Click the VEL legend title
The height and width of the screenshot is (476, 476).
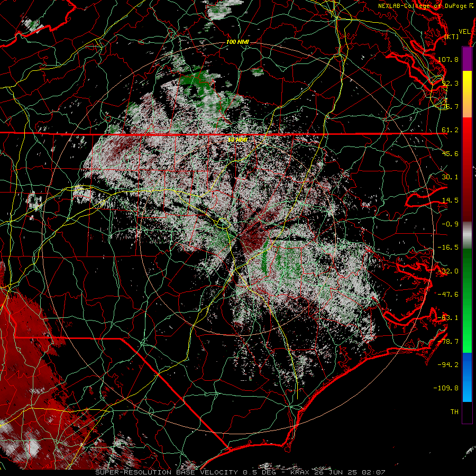465,32
